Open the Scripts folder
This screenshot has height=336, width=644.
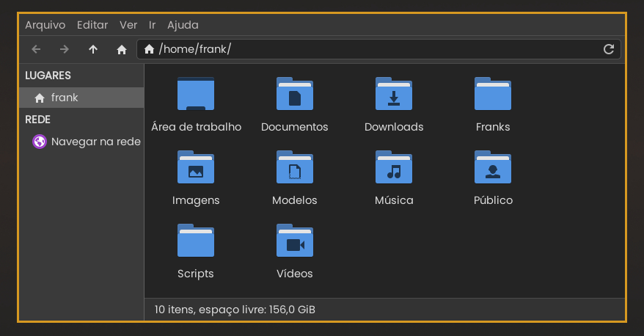click(x=196, y=241)
